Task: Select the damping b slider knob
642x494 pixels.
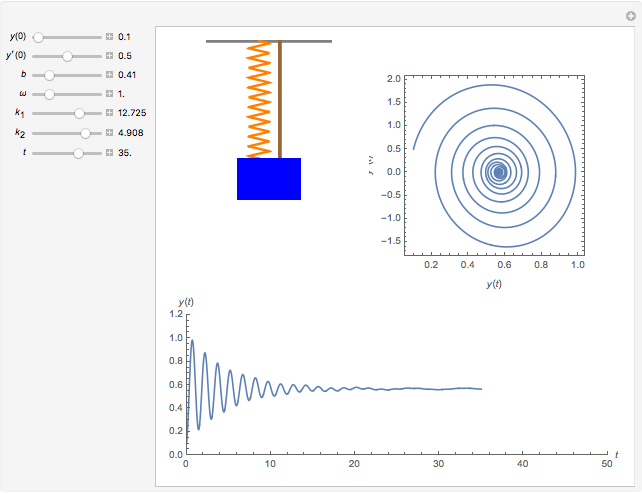Action: pos(49,75)
